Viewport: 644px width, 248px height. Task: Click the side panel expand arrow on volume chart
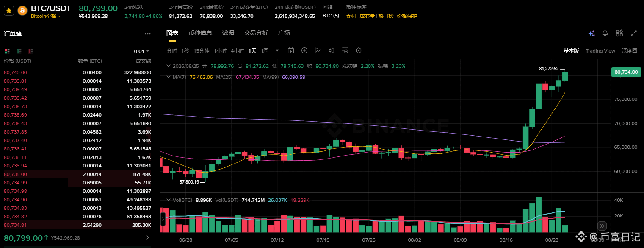pyautogui.click(x=163, y=220)
